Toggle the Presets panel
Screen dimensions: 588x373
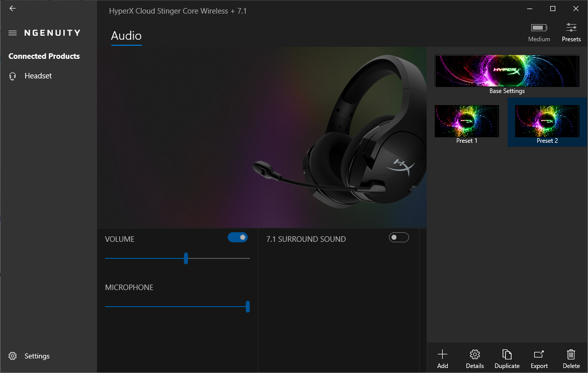(571, 33)
